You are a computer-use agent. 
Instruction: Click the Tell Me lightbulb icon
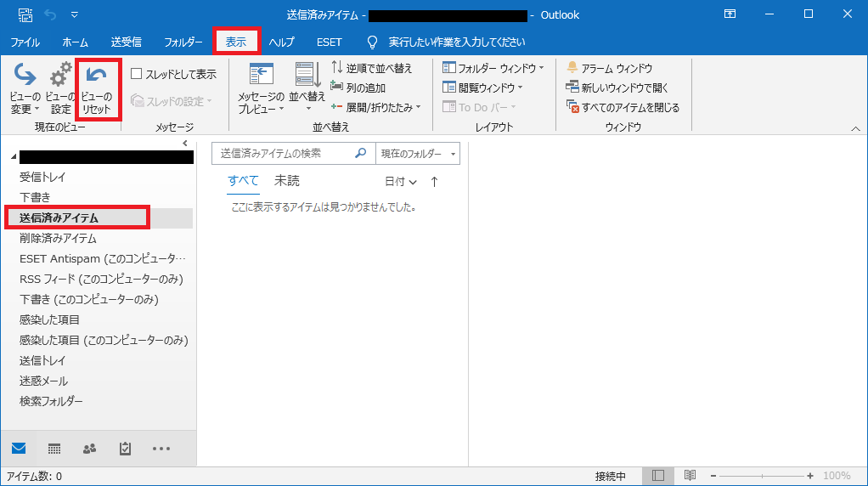(x=373, y=42)
